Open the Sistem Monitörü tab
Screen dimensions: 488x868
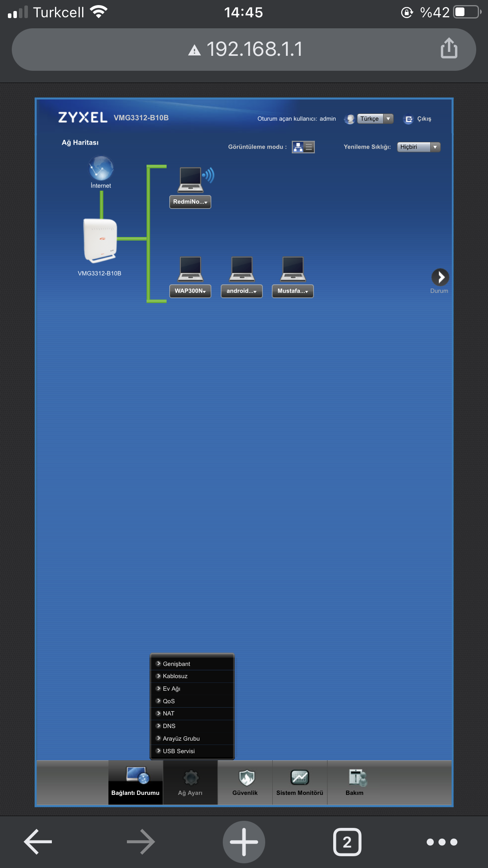coord(300,782)
